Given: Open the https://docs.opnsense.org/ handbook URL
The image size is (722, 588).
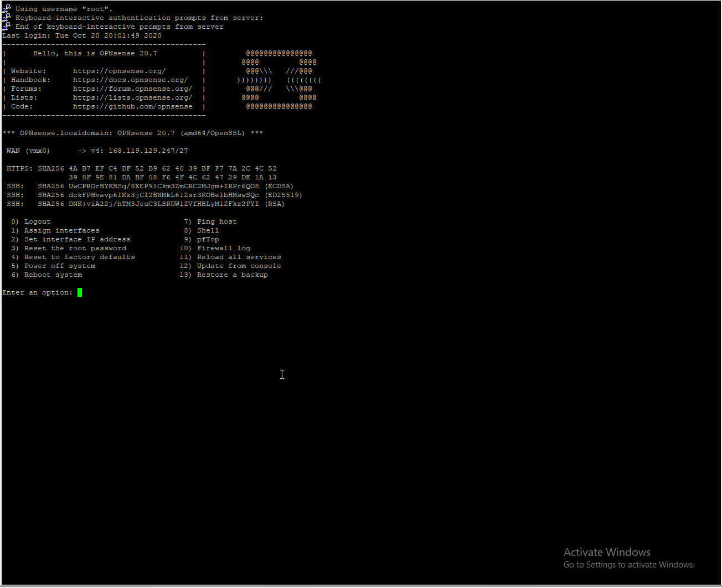Looking at the screenshot, I should point(130,80).
